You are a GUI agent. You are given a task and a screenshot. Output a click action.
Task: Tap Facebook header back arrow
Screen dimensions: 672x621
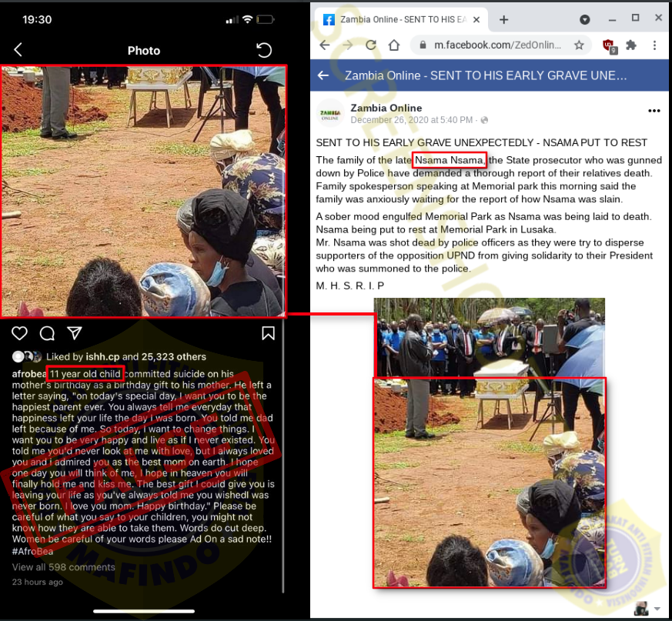pyautogui.click(x=323, y=75)
